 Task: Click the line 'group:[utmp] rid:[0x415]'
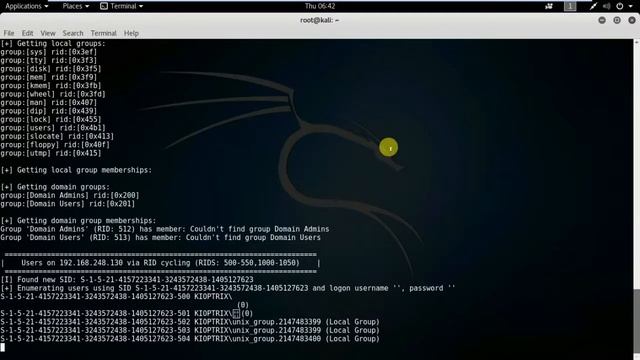pos(51,153)
